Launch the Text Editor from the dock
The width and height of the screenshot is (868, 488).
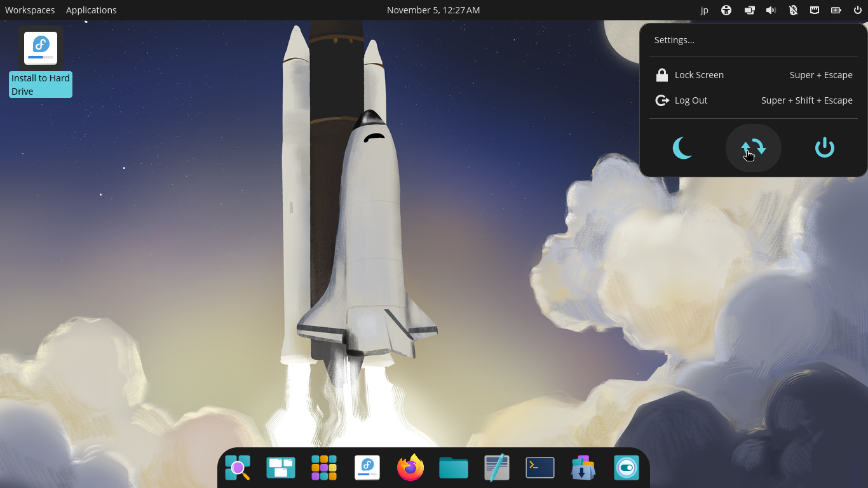tap(497, 468)
